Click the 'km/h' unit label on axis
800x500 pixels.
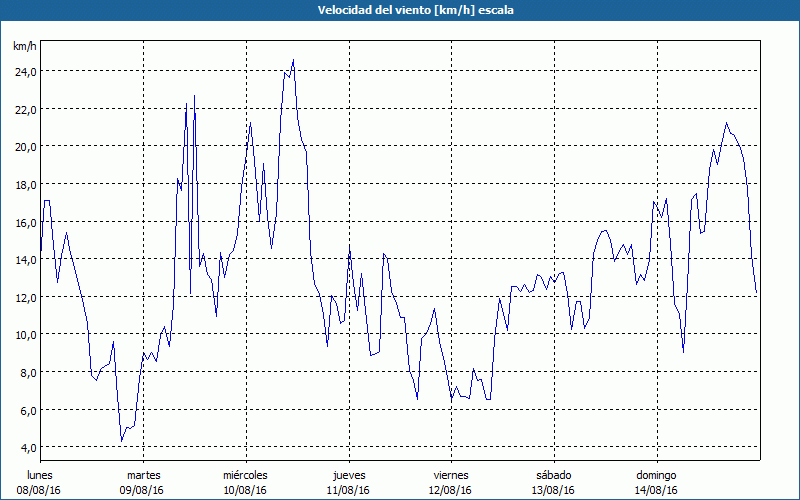point(25,46)
